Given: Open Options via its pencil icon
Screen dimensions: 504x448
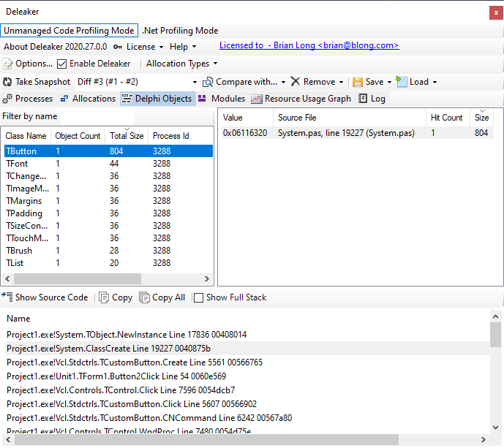Looking at the screenshot, I should [x=8, y=64].
